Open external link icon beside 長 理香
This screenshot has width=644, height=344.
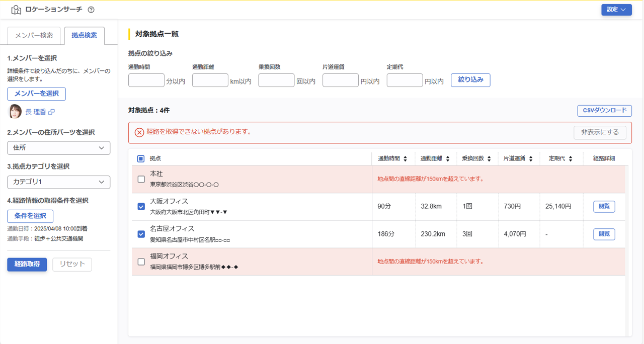[x=51, y=112]
